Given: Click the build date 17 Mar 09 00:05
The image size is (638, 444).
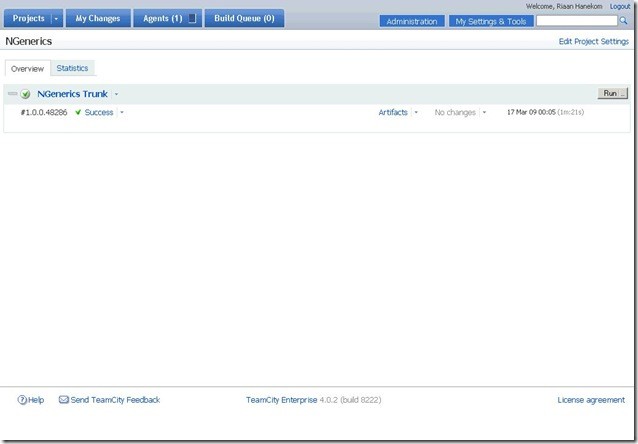Looking at the screenshot, I should pos(531,112).
